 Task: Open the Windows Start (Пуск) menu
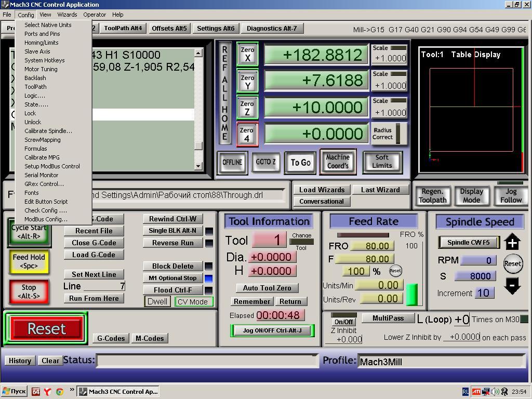coord(14,391)
